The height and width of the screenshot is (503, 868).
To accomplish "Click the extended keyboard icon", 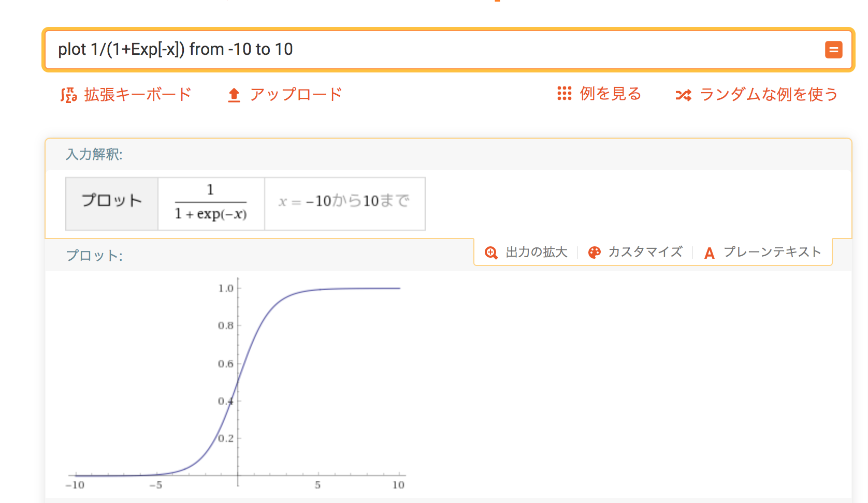I will pos(69,95).
